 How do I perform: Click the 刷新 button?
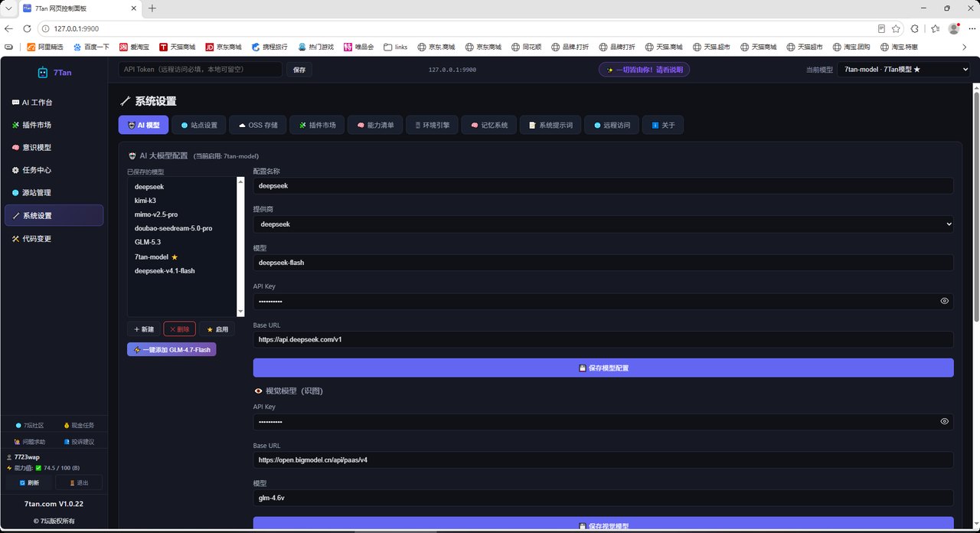[x=29, y=482]
